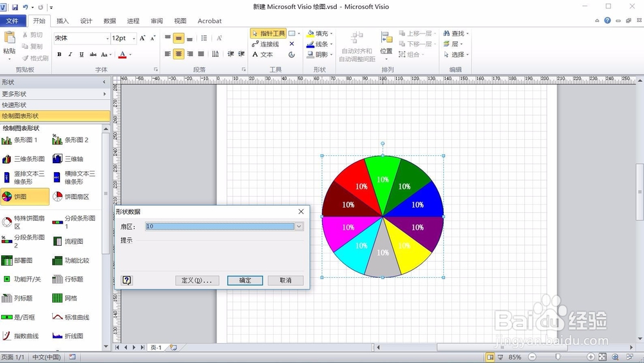Click the 页-1 page tab
644x363 pixels.
click(x=156, y=348)
